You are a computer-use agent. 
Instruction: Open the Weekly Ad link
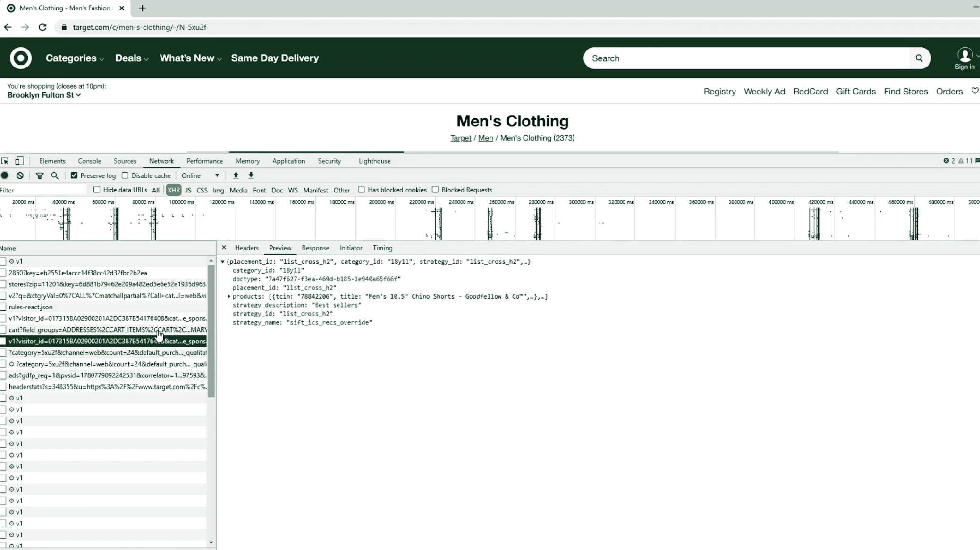(x=764, y=92)
